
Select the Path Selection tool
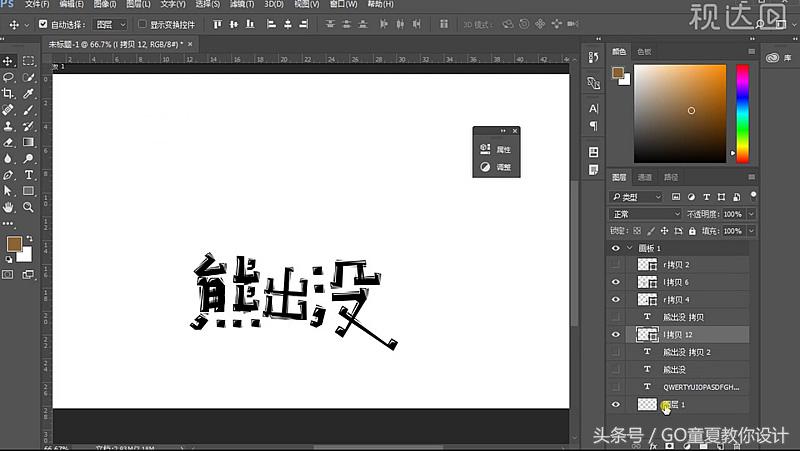point(8,191)
